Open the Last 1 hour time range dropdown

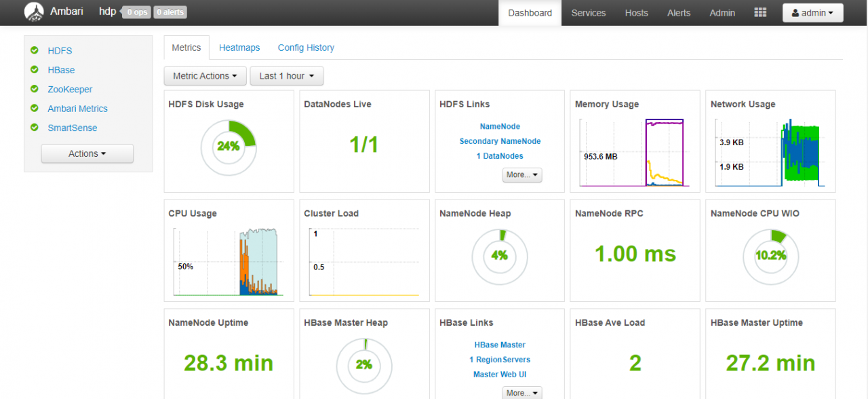pyautogui.click(x=286, y=76)
